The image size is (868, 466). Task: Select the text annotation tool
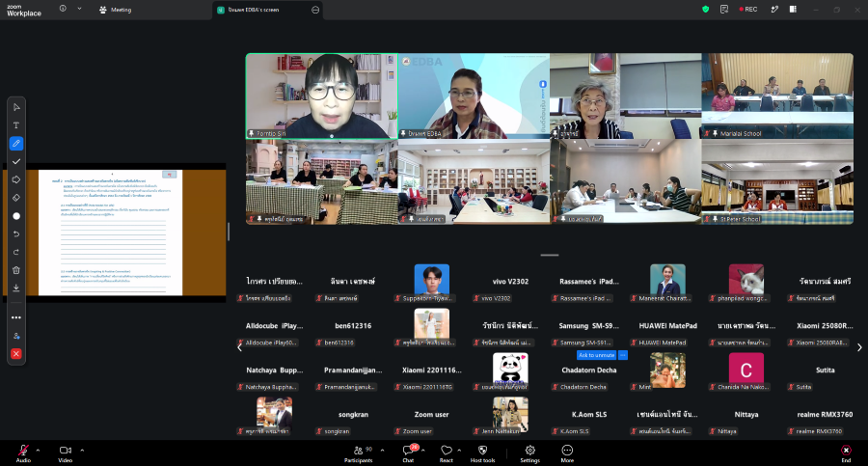16,125
